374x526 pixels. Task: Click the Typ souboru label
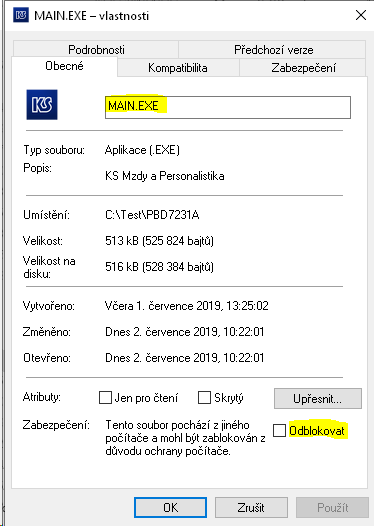54,150
